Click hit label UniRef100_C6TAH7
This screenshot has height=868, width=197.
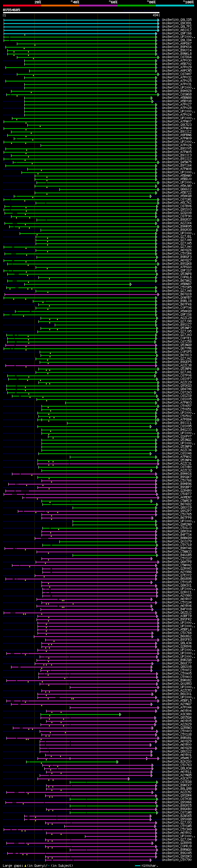177,74
